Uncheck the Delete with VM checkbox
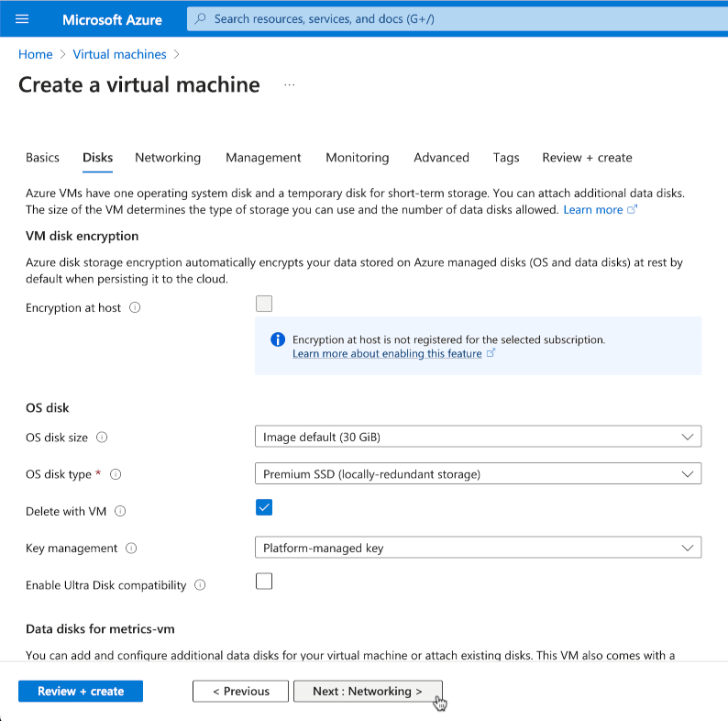 264,507
